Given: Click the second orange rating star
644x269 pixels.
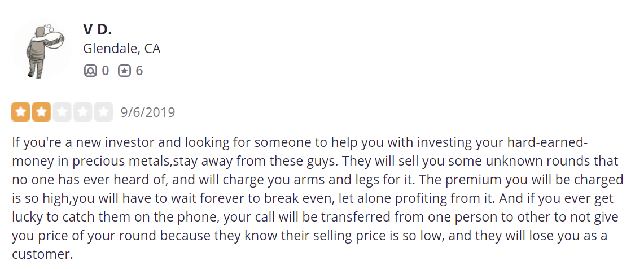Looking at the screenshot, I should pyautogui.click(x=41, y=112).
